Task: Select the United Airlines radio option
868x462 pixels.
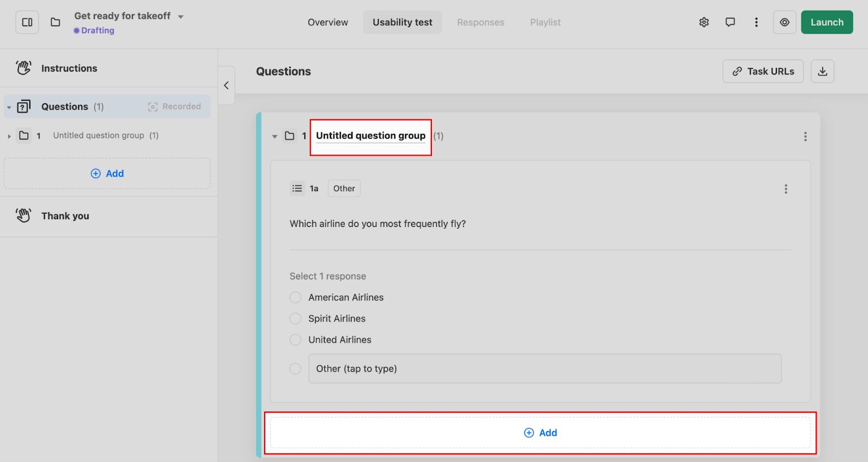Action: 295,340
